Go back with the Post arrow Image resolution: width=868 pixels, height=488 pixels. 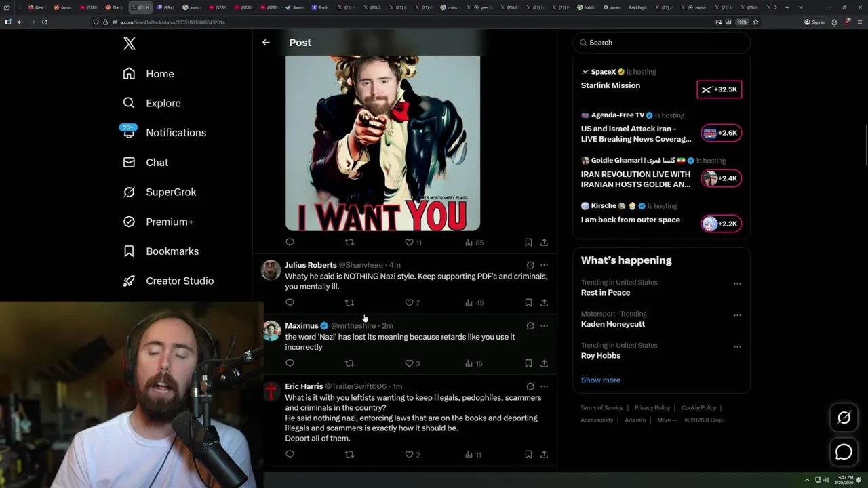pyautogui.click(x=266, y=42)
